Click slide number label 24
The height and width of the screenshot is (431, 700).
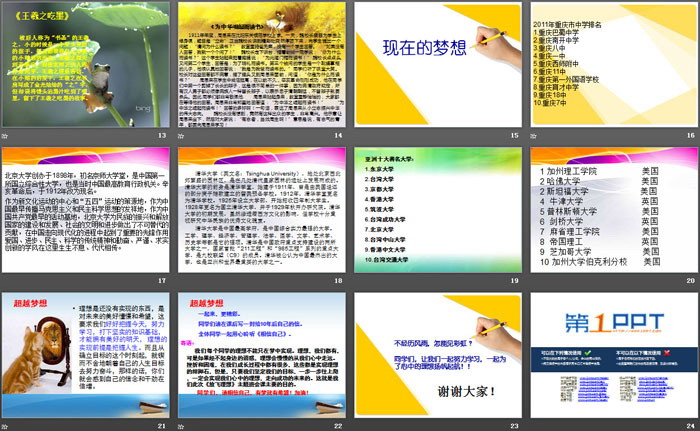(x=691, y=426)
